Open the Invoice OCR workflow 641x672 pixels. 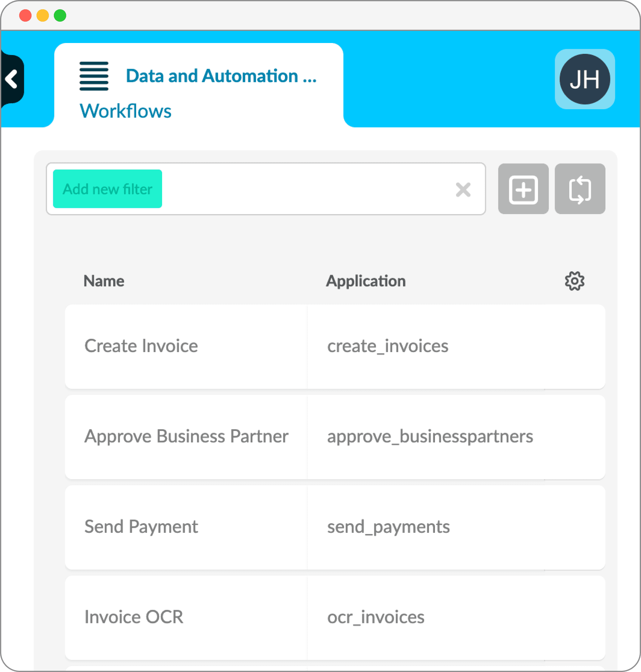point(134,617)
